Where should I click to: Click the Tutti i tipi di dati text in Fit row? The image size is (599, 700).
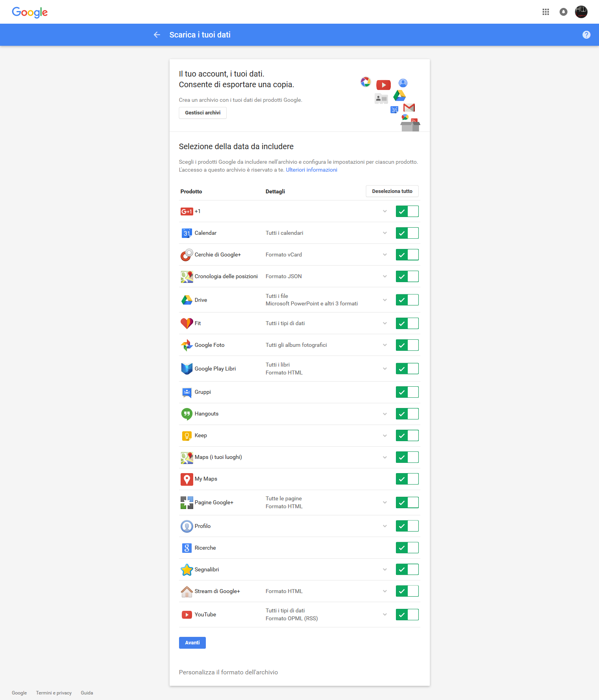point(285,324)
